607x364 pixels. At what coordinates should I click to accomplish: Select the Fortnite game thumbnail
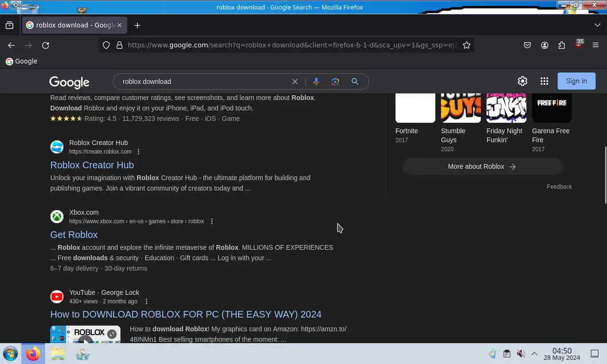point(415,108)
